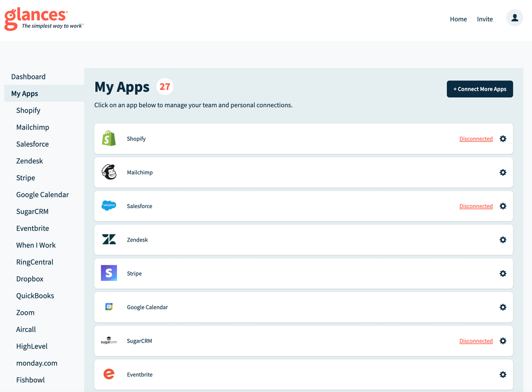Open SugarCRM in the sidebar list
Image resolution: width=532 pixels, height=392 pixels.
pos(32,212)
